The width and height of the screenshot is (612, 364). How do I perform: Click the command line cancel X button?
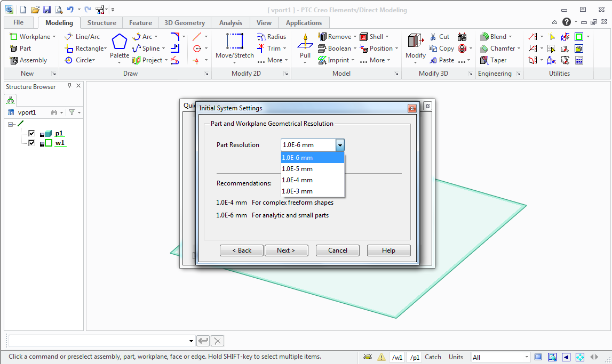(x=218, y=341)
